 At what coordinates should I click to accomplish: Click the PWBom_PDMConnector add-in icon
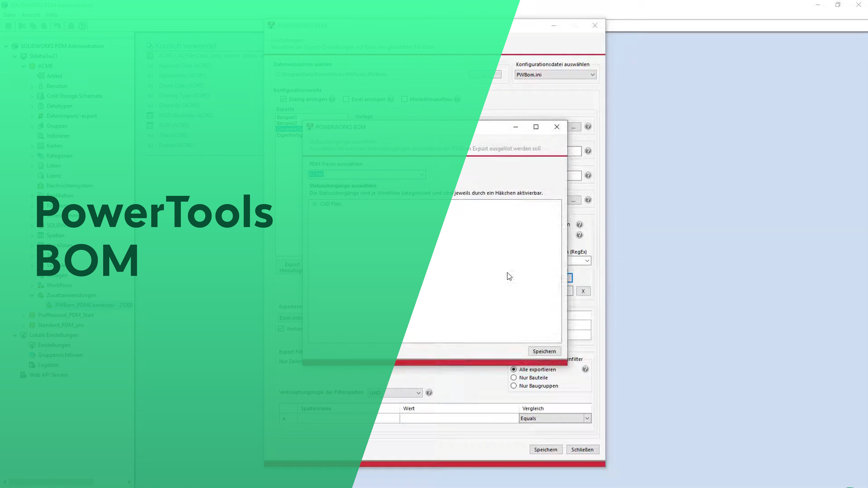coord(49,305)
